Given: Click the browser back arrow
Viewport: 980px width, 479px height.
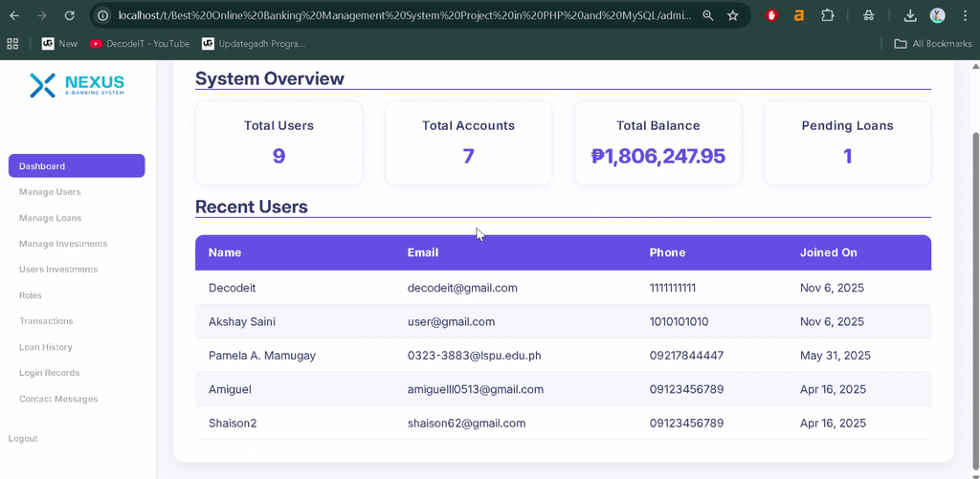Looking at the screenshot, I should coord(13,15).
